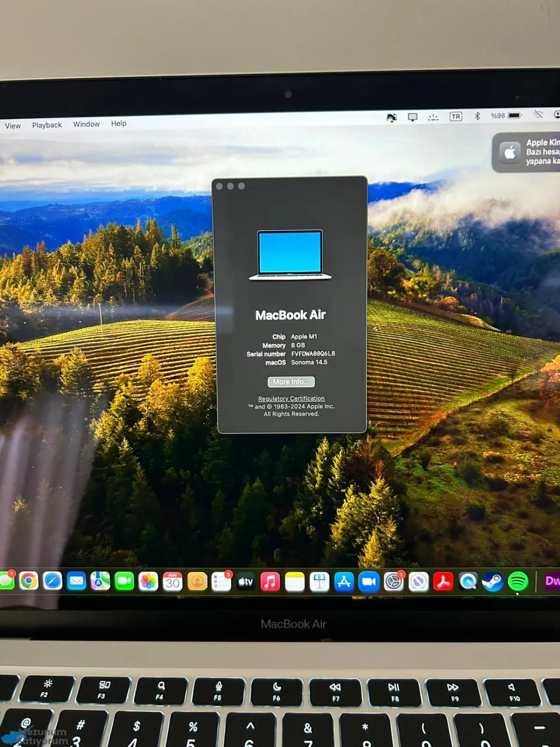The height and width of the screenshot is (747, 560).
Task: Click the disconnected Wi-Fi status icon
Action: (x=538, y=115)
